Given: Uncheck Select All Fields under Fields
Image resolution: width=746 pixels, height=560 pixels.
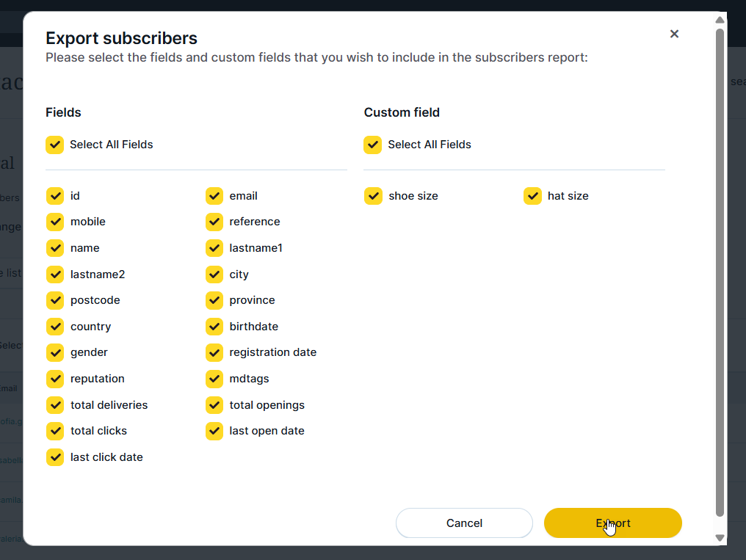Looking at the screenshot, I should pos(55,145).
